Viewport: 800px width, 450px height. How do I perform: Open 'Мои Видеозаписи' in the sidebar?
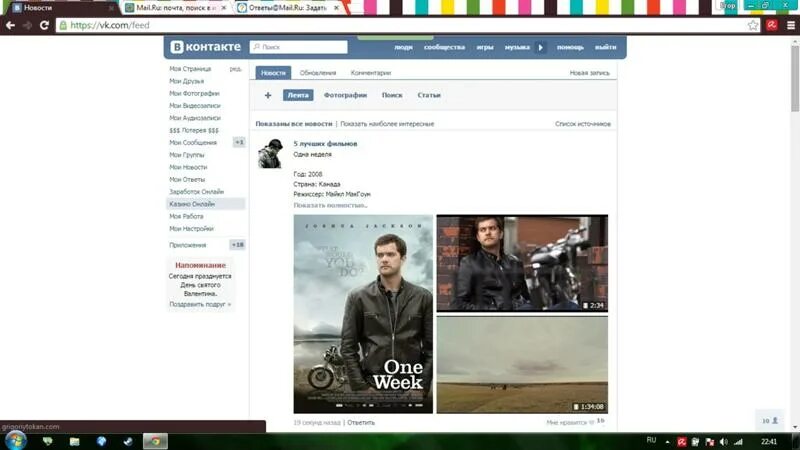[195, 106]
